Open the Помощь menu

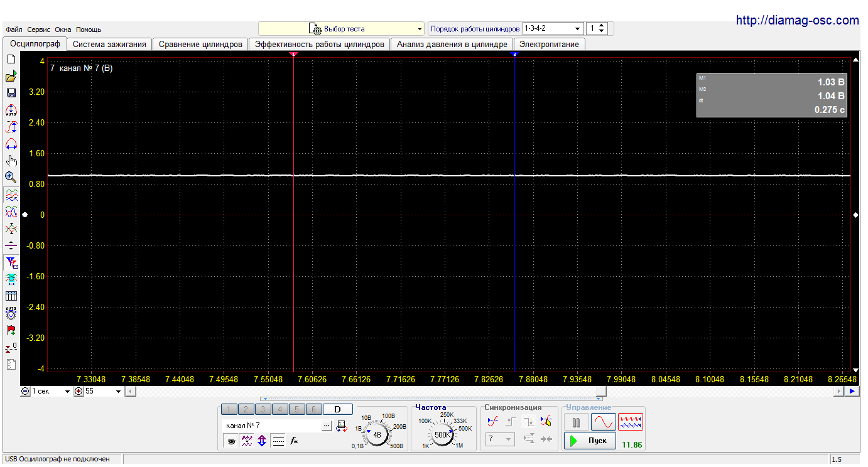[x=89, y=30]
